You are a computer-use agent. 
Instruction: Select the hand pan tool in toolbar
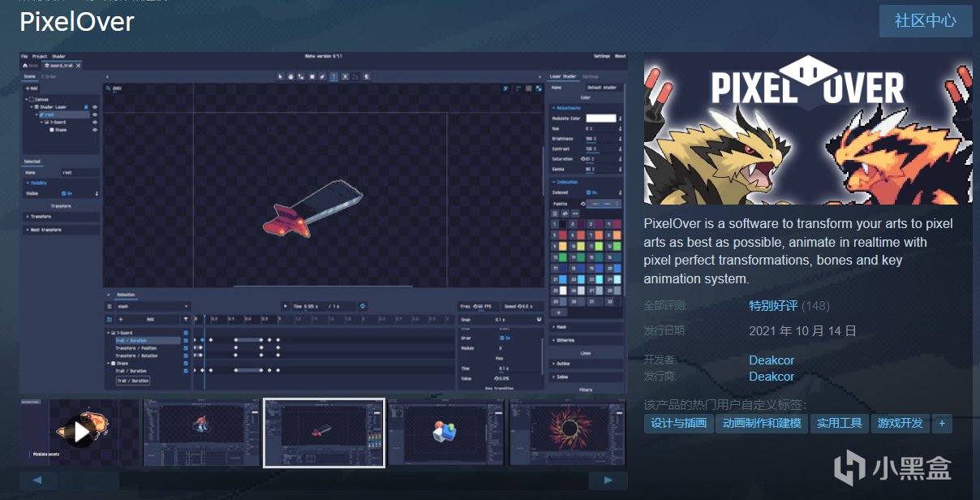(x=290, y=76)
